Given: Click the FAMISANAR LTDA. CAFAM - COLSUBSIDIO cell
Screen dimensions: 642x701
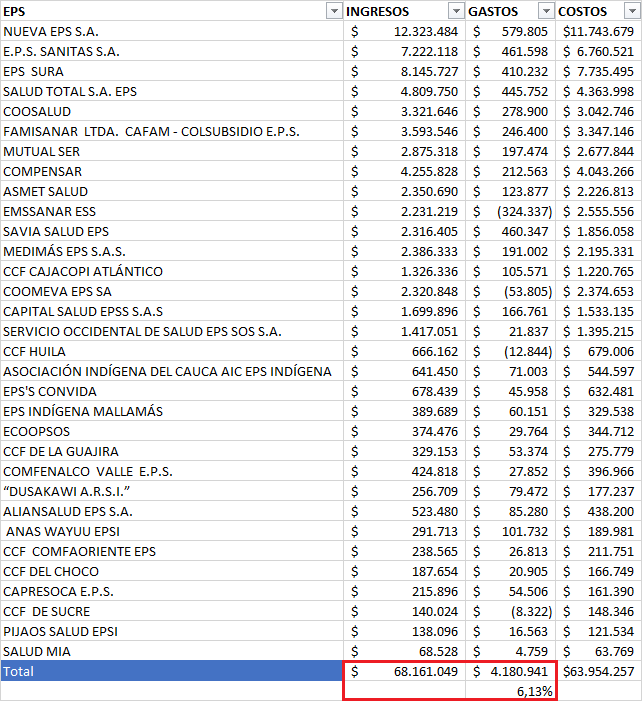Looking at the screenshot, I should 172,131.
